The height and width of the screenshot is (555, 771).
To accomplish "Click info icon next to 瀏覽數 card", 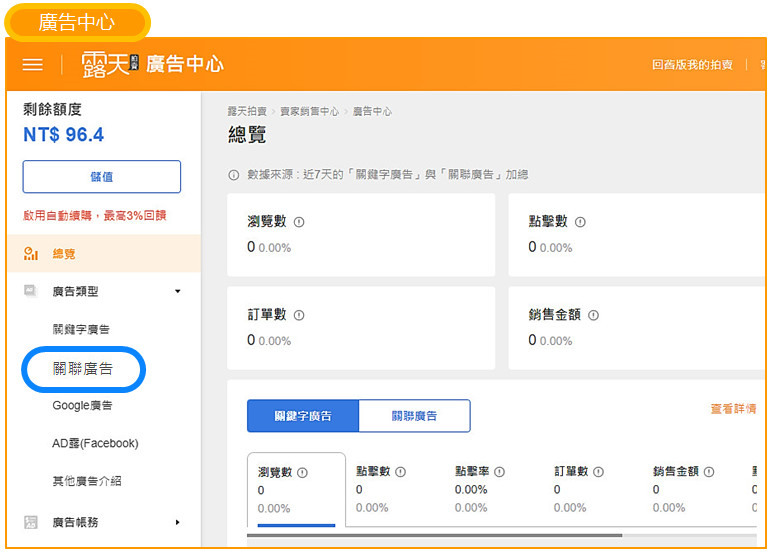I will pyautogui.click(x=299, y=222).
